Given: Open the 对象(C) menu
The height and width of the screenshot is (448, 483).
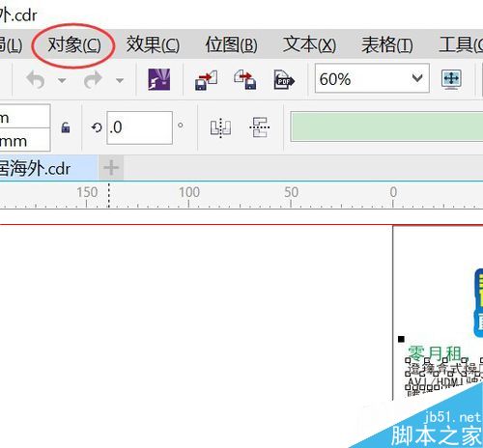Looking at the screenshot, I should pos(74,44).
